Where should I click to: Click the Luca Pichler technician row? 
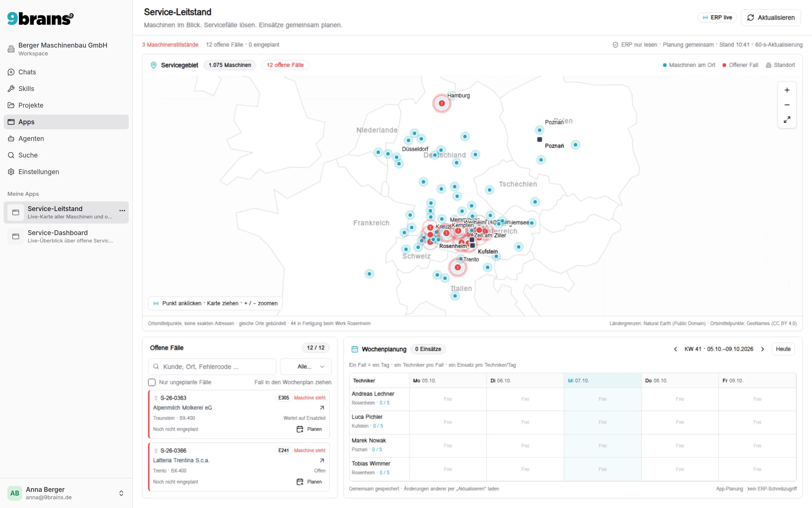tap(379, 422)
